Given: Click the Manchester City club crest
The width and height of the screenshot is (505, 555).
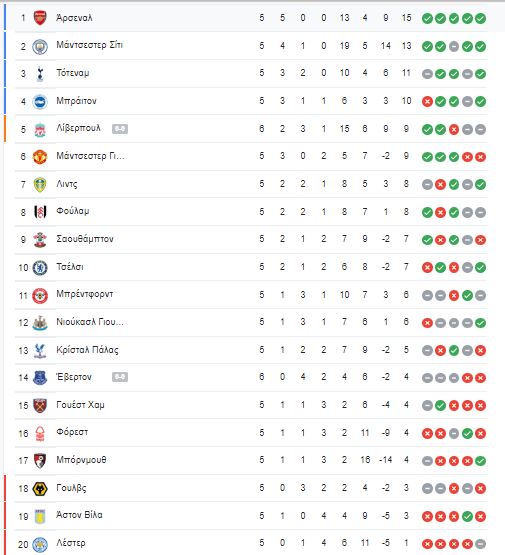Looking at the screenshot, I should pos(40,46).
